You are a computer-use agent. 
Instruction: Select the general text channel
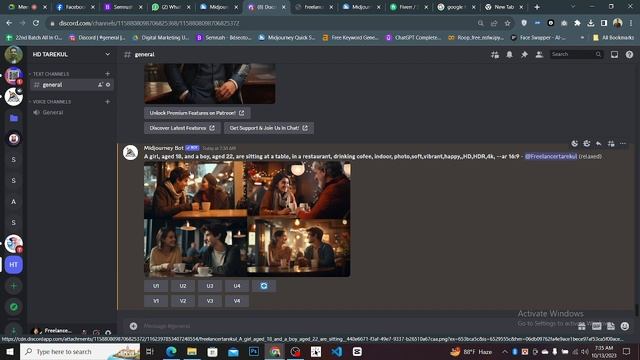click(71, 85)
